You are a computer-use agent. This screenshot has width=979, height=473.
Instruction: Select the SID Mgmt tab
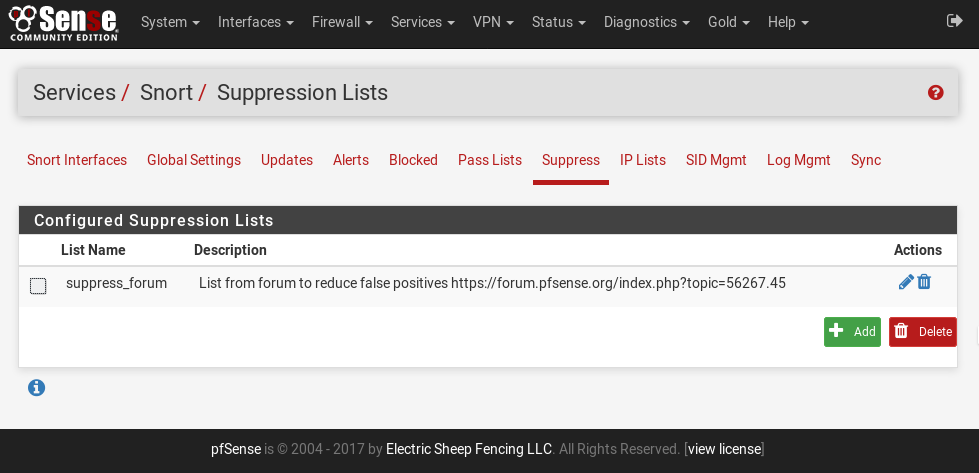click(x=716, y=160)
